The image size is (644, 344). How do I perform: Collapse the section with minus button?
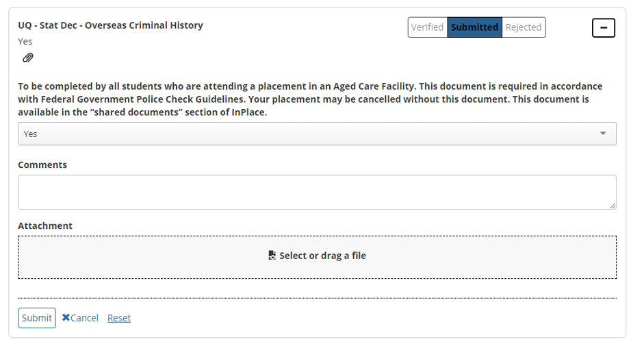pyautogui.click(x=604, y=28)
